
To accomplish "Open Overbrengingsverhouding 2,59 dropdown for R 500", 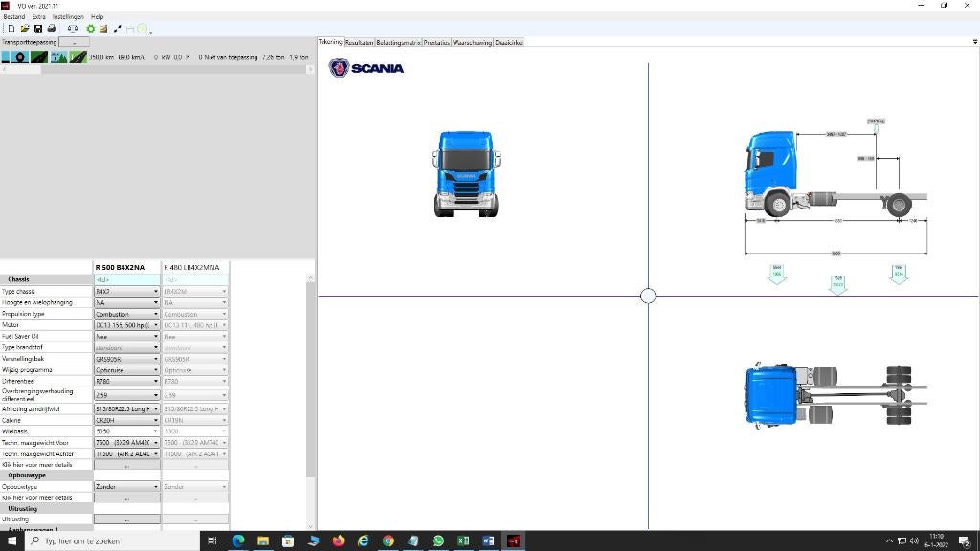I will pyautogui.click(x=127, y=395).
